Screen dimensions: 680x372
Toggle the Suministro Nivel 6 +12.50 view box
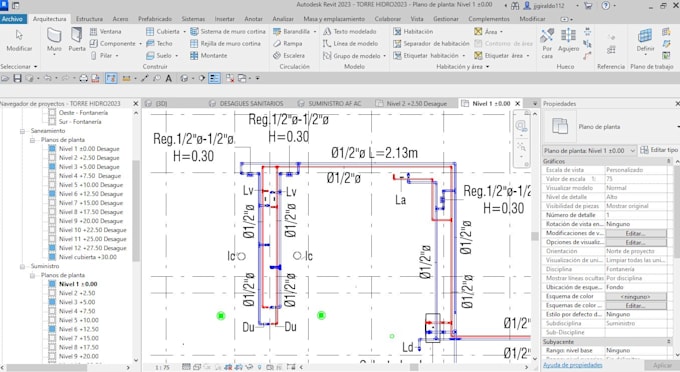pyautogui.click(x=52, y=329)
